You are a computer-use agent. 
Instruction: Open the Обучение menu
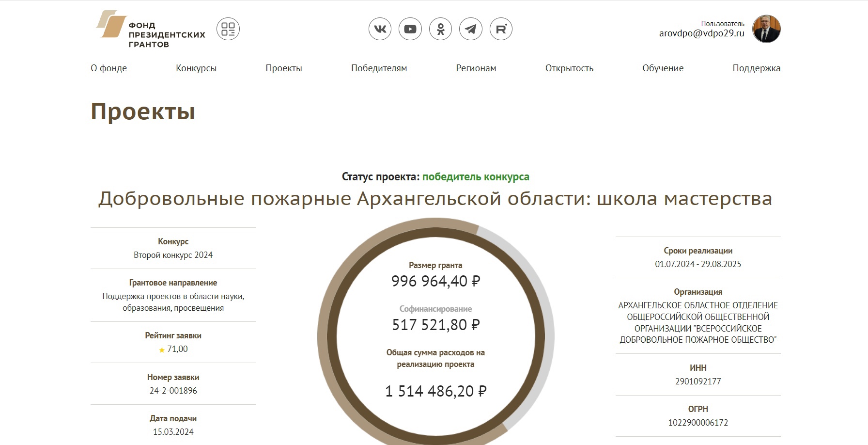point(663,68)
